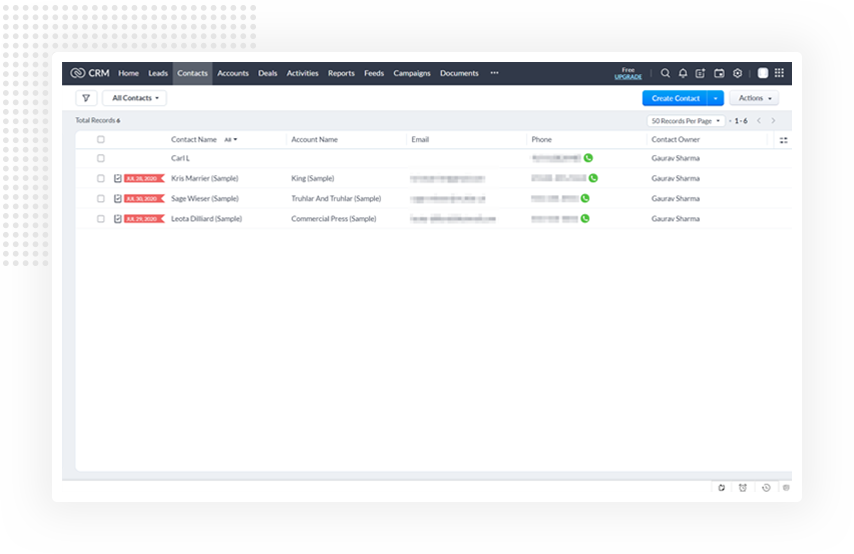Click the Zoho CRM logo
Screen dimensions: 854x554
(90, 73)
